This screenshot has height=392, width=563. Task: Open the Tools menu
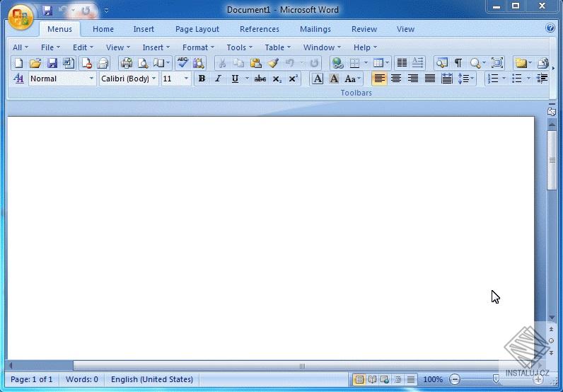(x=240, y=47)
